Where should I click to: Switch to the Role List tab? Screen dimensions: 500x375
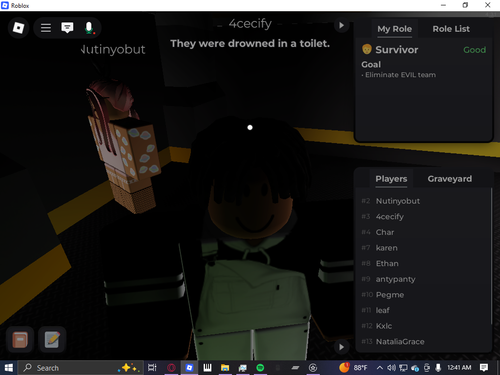click(x=451, y=29)
